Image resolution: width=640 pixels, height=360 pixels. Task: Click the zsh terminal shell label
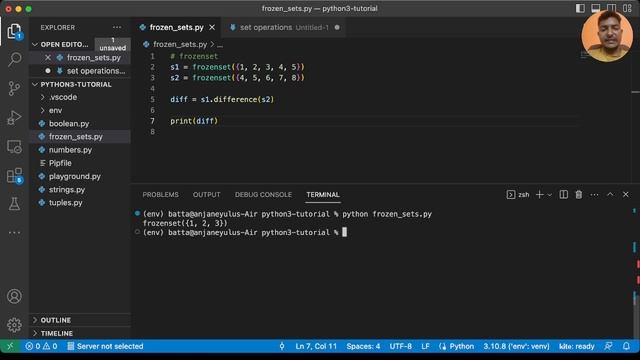pyautogui.click(x=518, y=195)
